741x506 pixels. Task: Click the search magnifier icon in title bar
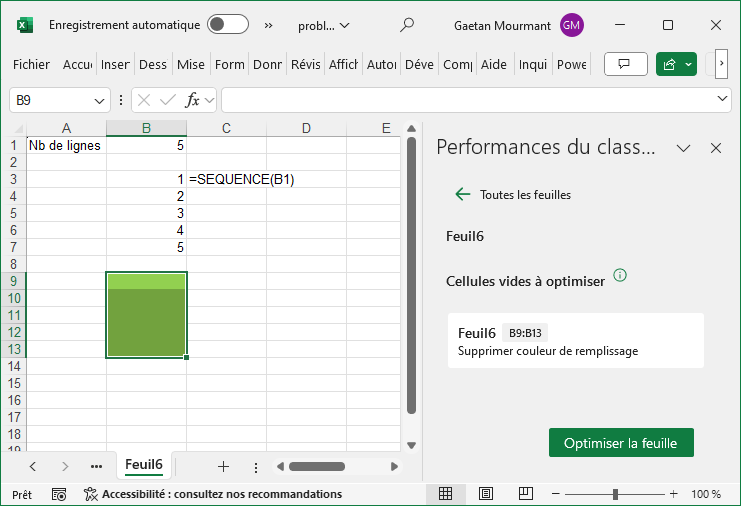pos(406,25)
